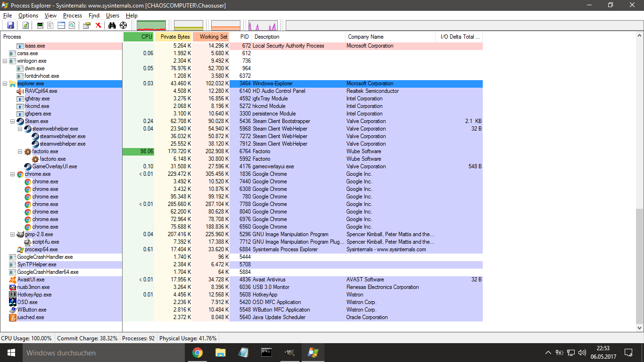644x362 pixels.
Task: Click the Java icon beside jusched.exe
Action: 13,317
